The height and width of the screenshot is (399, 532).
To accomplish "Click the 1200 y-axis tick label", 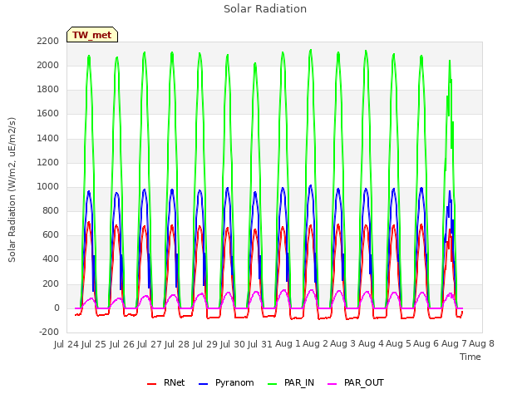I will click(x=48, y=163).
